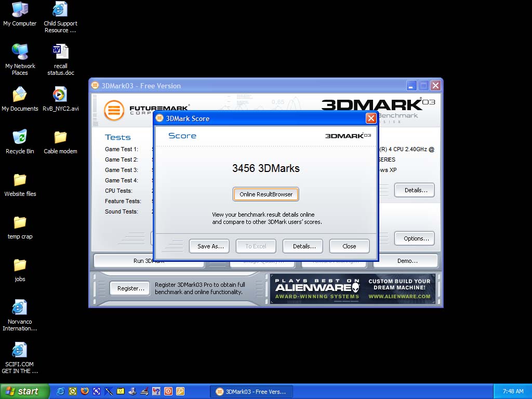Open the Cable modem folder
The image size is (532, 399).
pos(60,141)
